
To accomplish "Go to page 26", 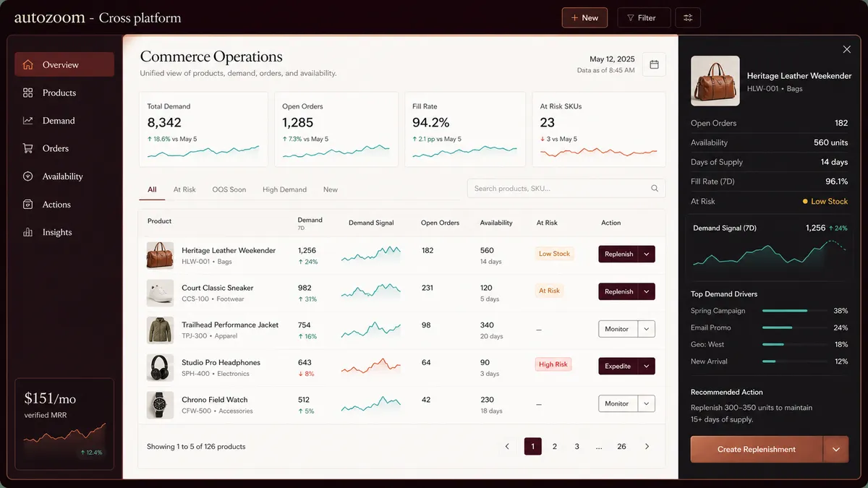I will pyautogui.click(x=621, y=447).
